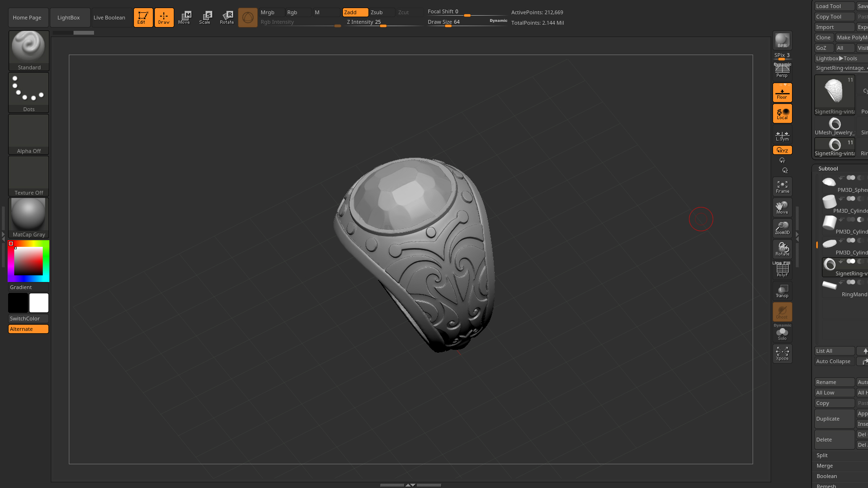868x488 pixels.
Task: Toggle the Floor grid button
Action: (x=782, y=93)
